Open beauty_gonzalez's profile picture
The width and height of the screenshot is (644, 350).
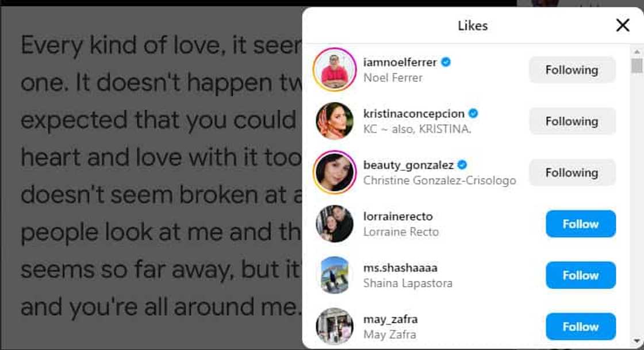[x=334, y=172]
